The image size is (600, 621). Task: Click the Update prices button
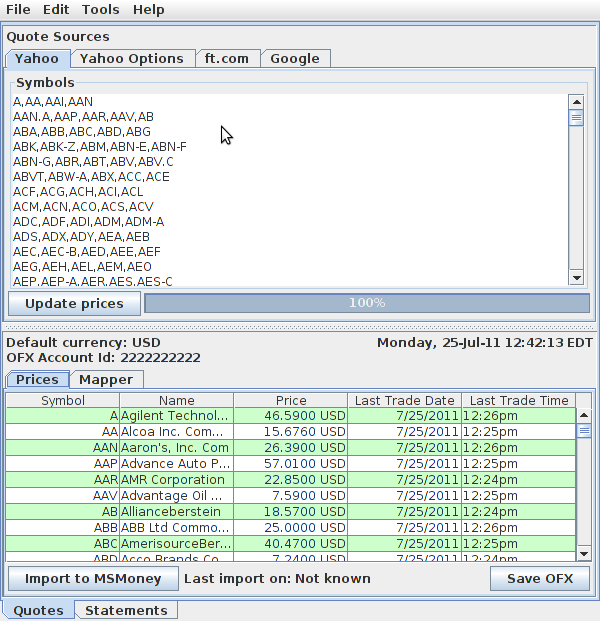(74, 303)
